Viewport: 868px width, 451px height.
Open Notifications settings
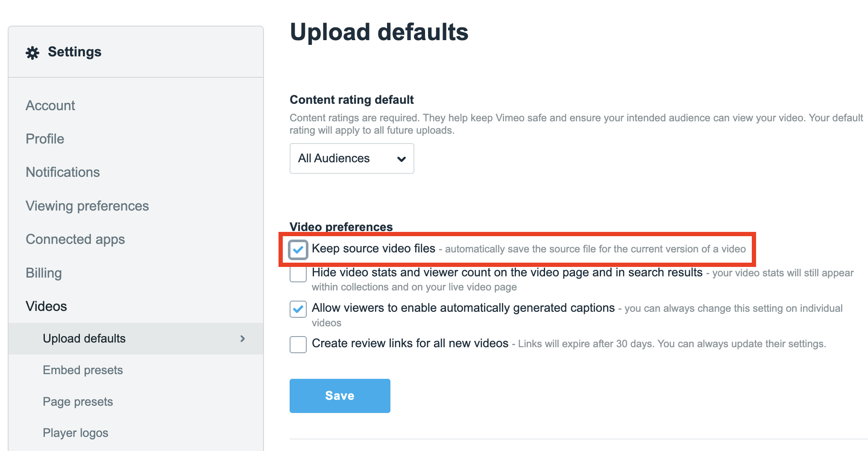[62, 172]
